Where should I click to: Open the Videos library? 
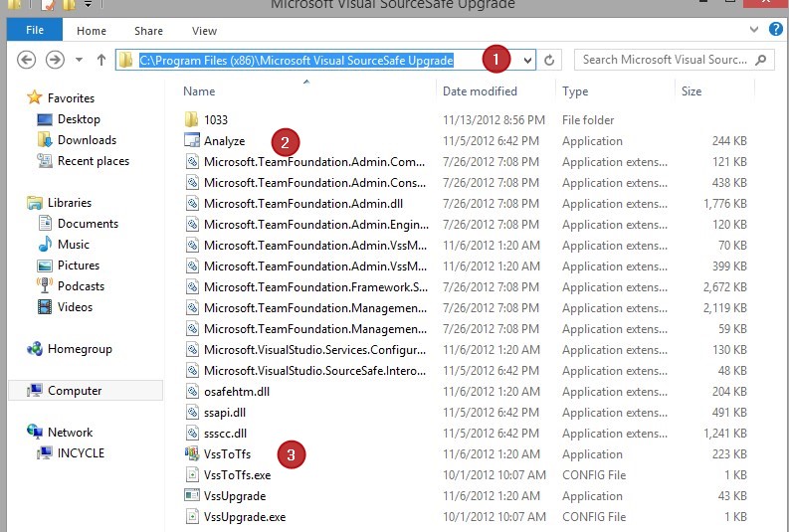pos(75,306)
